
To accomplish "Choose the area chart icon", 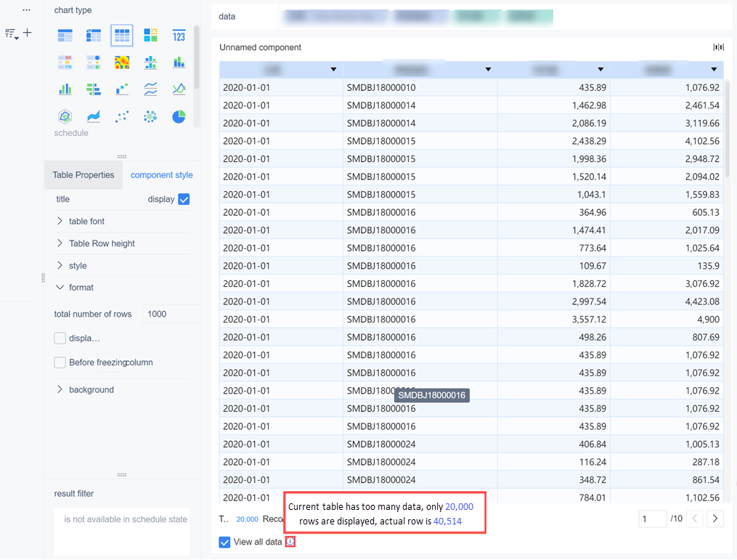I will click(94, 117).
